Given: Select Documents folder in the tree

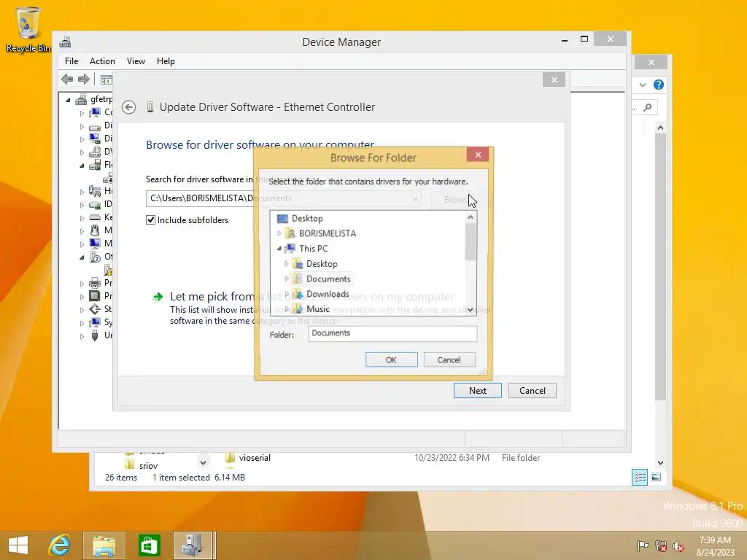Looking at the screenshot, I should pyautogui.click(x=328, y=279).
